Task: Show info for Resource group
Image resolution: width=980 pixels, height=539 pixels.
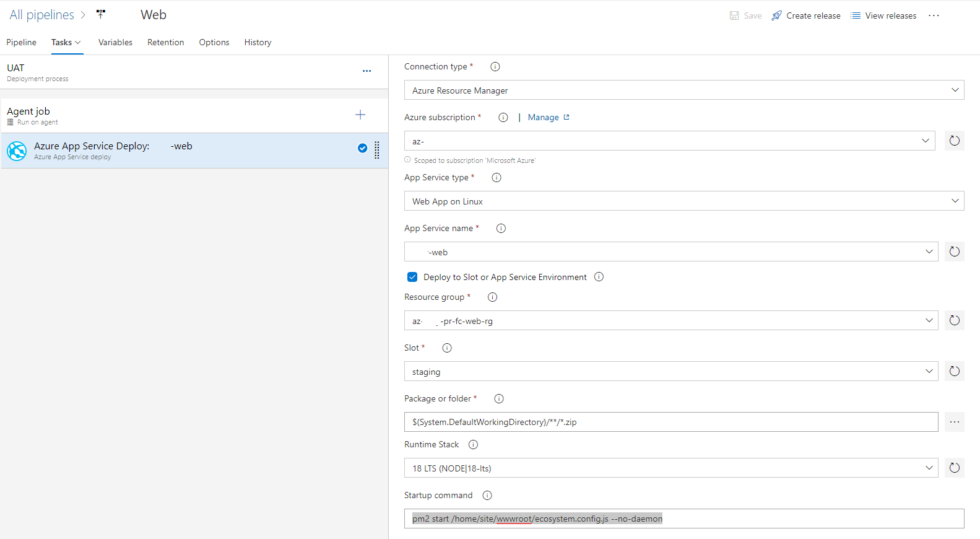Action: (493, 297)
